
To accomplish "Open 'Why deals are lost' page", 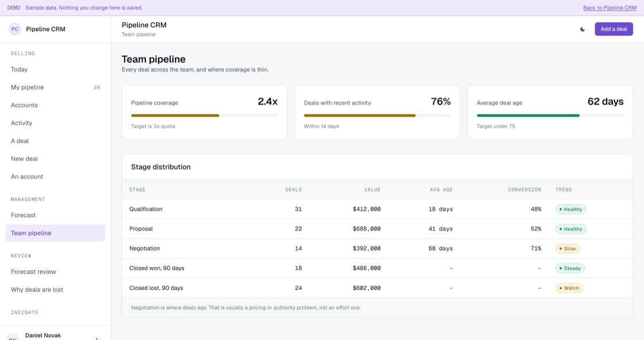I will [x=55, y=289].
